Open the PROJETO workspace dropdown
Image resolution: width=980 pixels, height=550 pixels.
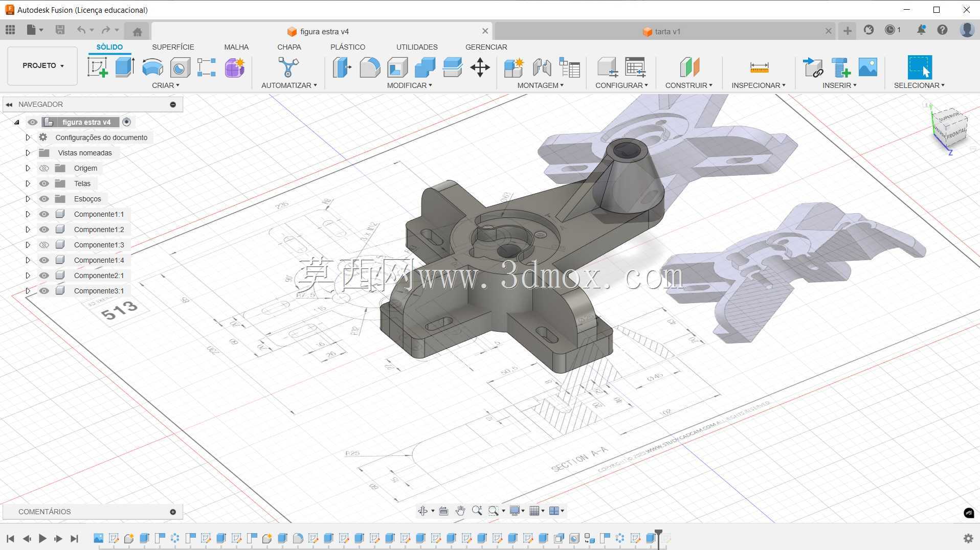pyautogui.click(x=42, y=66)
